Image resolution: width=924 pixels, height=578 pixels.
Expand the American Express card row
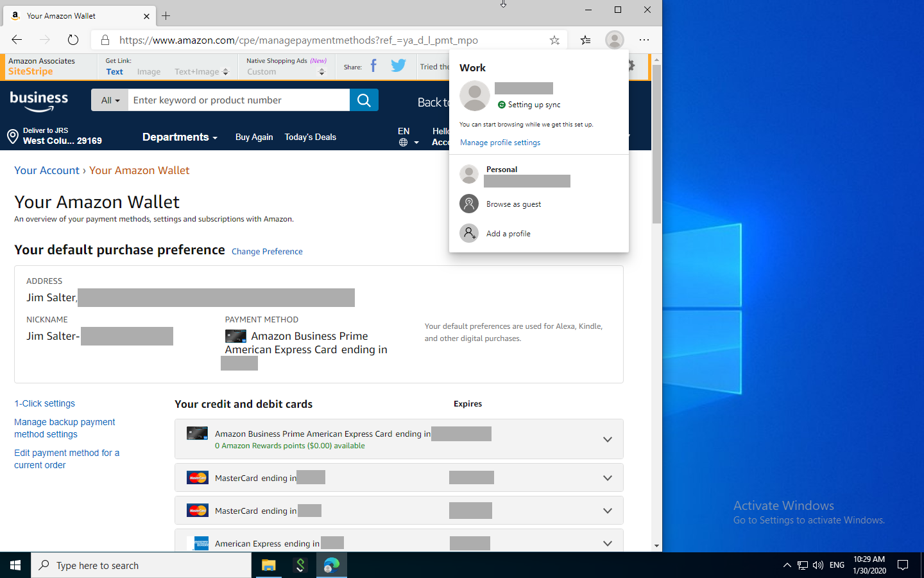pyautogui.click(x=607, y=543)
